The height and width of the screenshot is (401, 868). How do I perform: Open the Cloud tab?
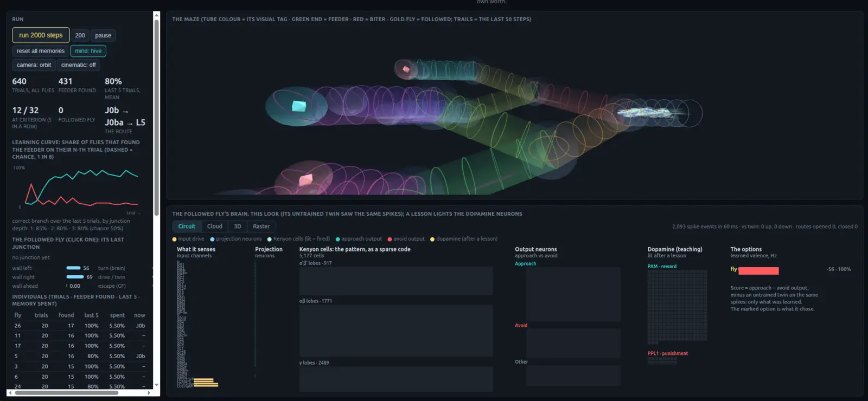tap(215, 227)
